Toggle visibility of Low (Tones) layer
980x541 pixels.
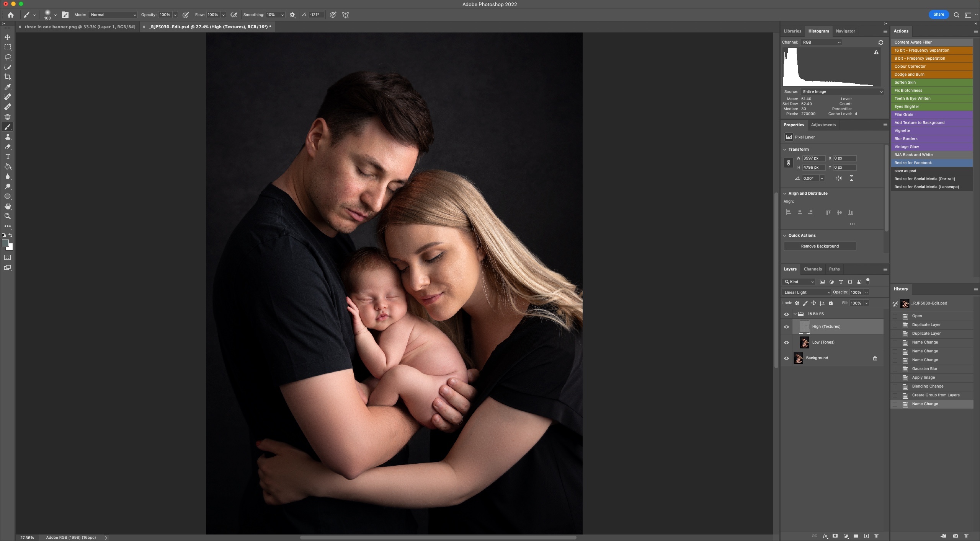[786, 342]
